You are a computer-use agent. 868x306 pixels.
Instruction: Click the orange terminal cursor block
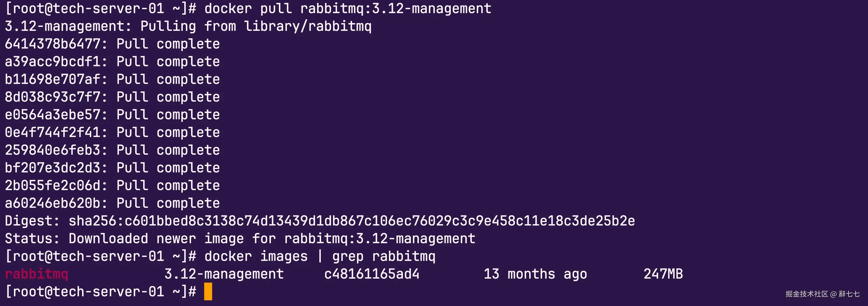[208, 291]
